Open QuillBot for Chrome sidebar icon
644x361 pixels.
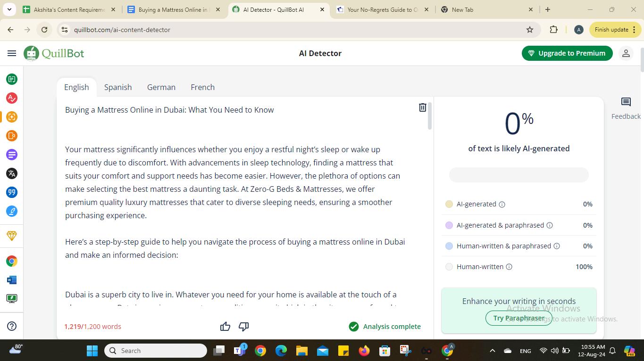point(12,261)
